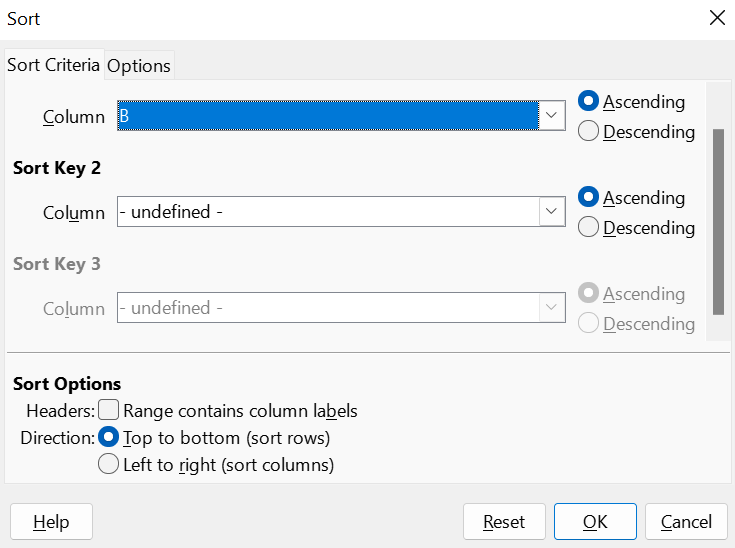Close the Sort dialog with X
Screen dimensions: 735x548
point(717,18)
